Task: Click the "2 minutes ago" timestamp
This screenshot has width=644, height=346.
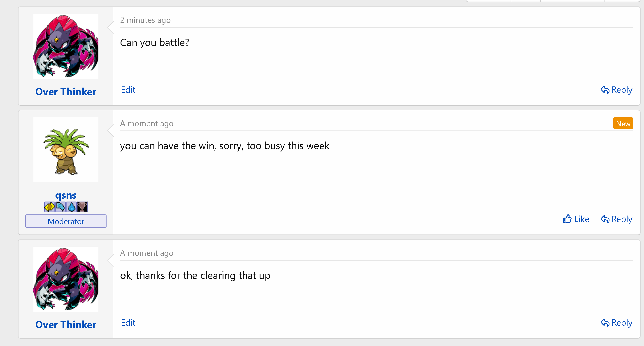Action: point(145,20)
